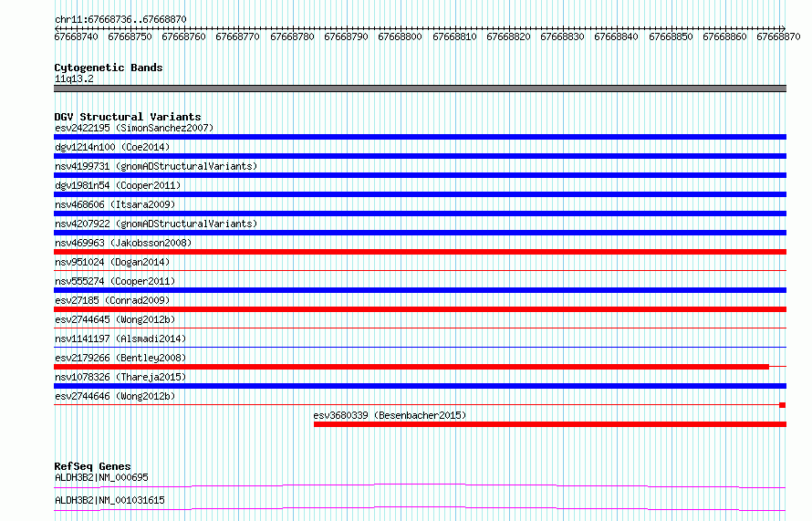Click the blue bar under nsv4207922
The height and width of the screenshot is (521, 812).
click(x=420, y=233)
